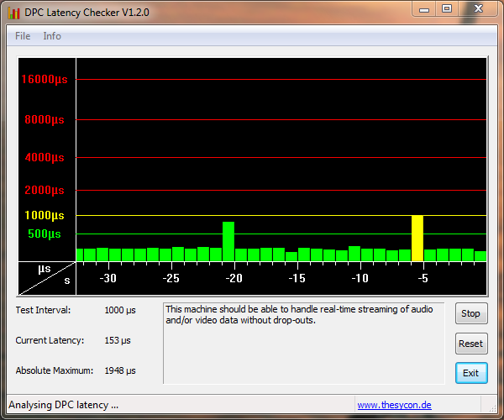
Task: Click the 2000µs axis label
Action: [45, 190]
